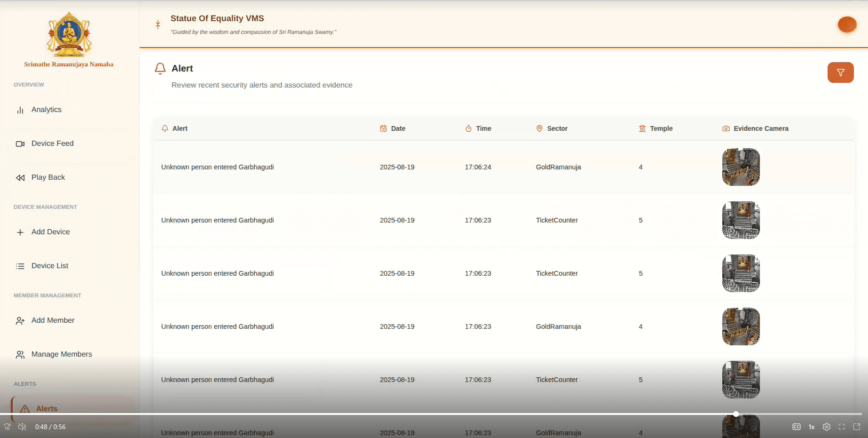Screen dimensions: 868x438
Task: Click the orange profile avatar
Action: tap(847, 24)
